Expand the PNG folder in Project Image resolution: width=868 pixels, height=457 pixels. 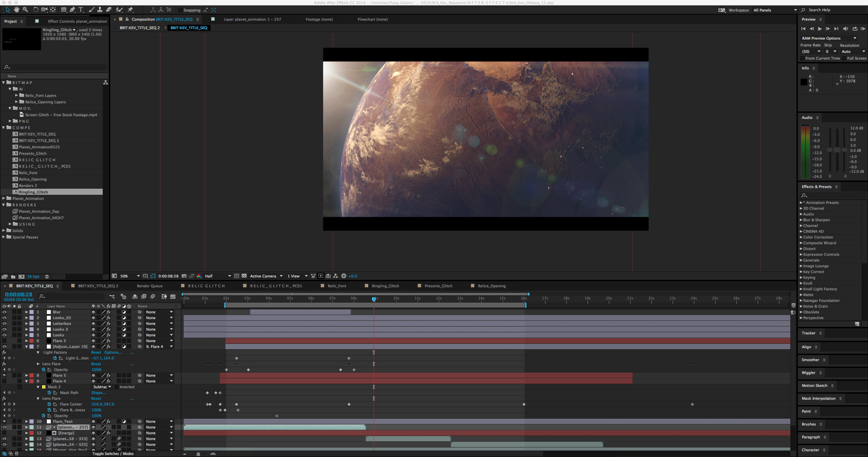(x=10, y=121)
